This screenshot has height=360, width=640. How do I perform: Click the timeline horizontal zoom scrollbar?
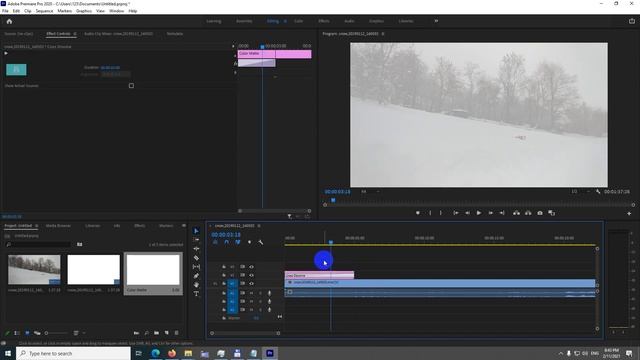(x=245, y=333)
